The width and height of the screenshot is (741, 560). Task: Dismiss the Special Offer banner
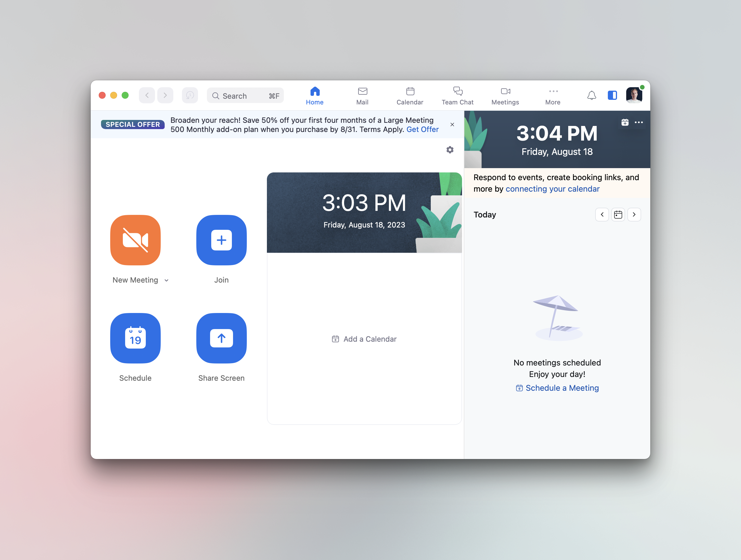coord(452,124)
